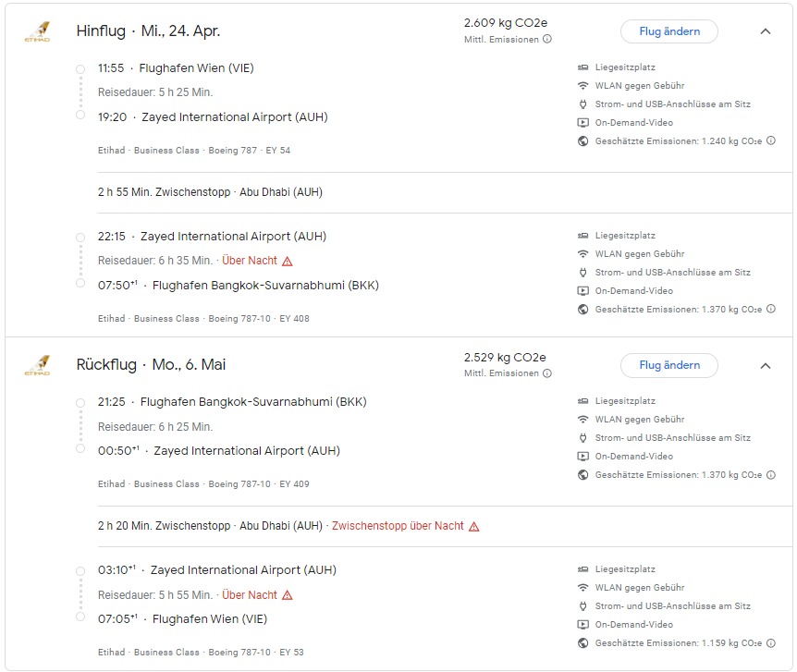Click overnight warning triangle on EY 408 flight

[x=288, y=261]
